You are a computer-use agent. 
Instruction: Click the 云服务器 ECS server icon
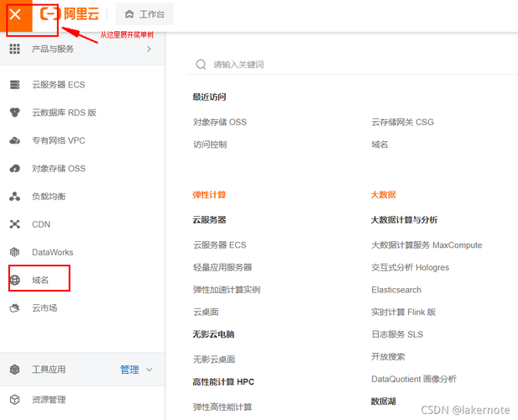click(14, 85)
